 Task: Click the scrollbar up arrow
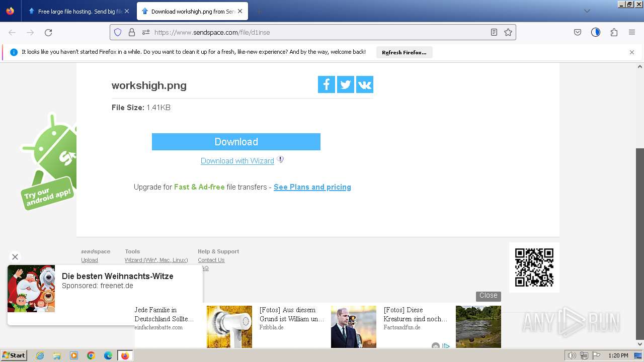coord(640,66)
